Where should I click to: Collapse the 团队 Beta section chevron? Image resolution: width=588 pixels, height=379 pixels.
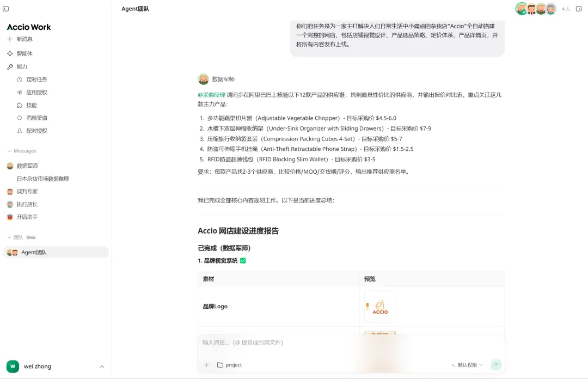[x=9, y=237]
